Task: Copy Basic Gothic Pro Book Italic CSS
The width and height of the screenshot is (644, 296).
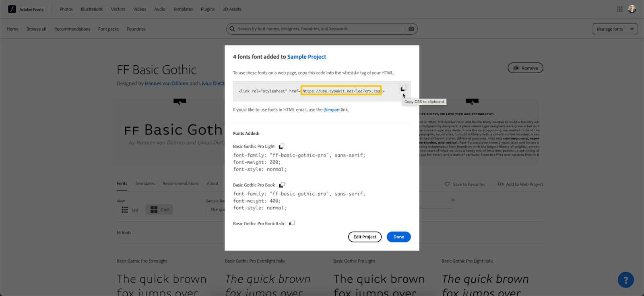Action: 292,223
